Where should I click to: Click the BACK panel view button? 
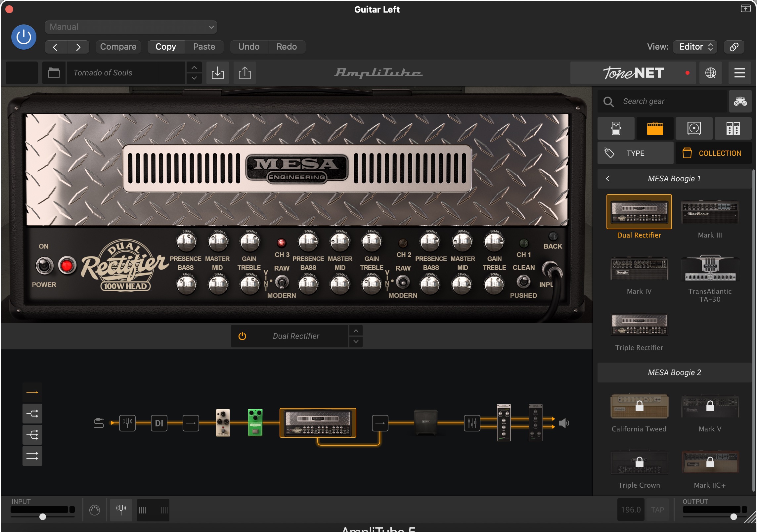(x=553, y=237)
